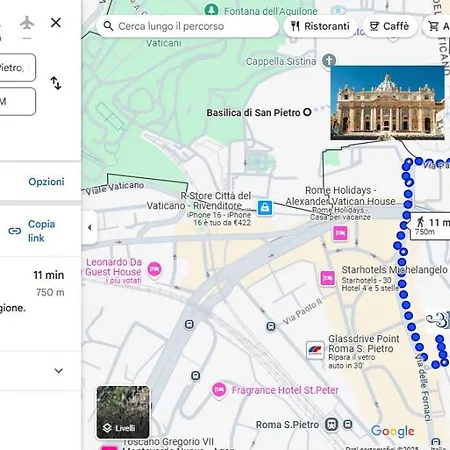Click the bus stop icon on Via Paolo II
This screenshot has height=450, width=450.
(271, 326)
